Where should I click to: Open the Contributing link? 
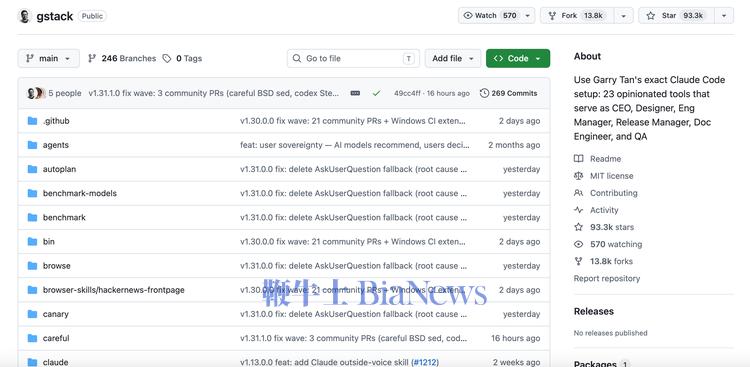(x=614, y=193)
